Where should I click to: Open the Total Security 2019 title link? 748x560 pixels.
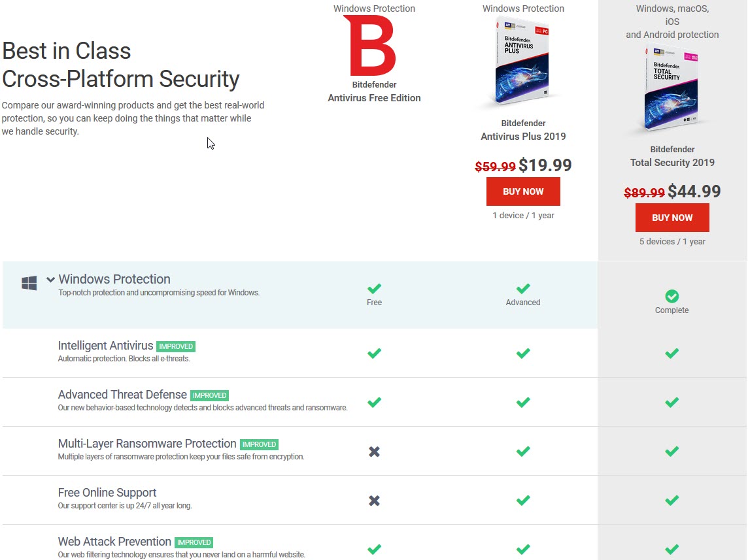tap(672, 163)
